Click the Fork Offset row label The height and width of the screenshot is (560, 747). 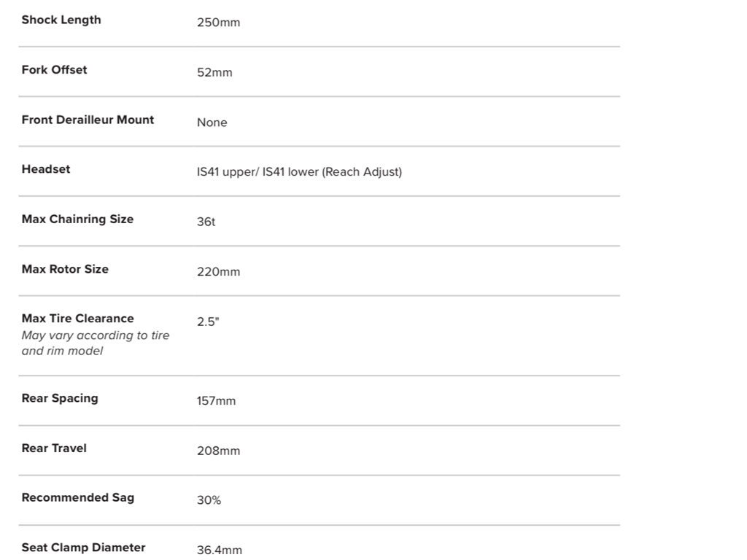click(54, 70)
